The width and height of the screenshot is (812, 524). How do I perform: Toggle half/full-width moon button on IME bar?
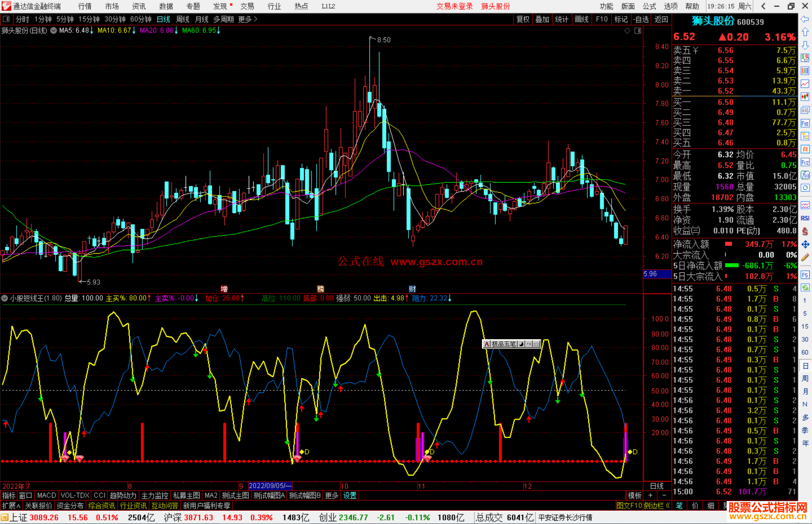click(521, 344)
